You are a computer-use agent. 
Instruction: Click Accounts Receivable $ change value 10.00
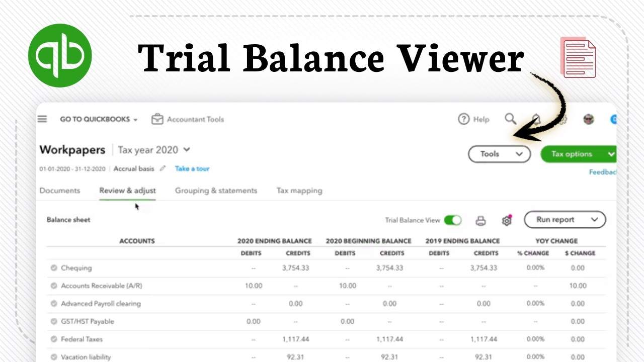[x=578, y=286]
